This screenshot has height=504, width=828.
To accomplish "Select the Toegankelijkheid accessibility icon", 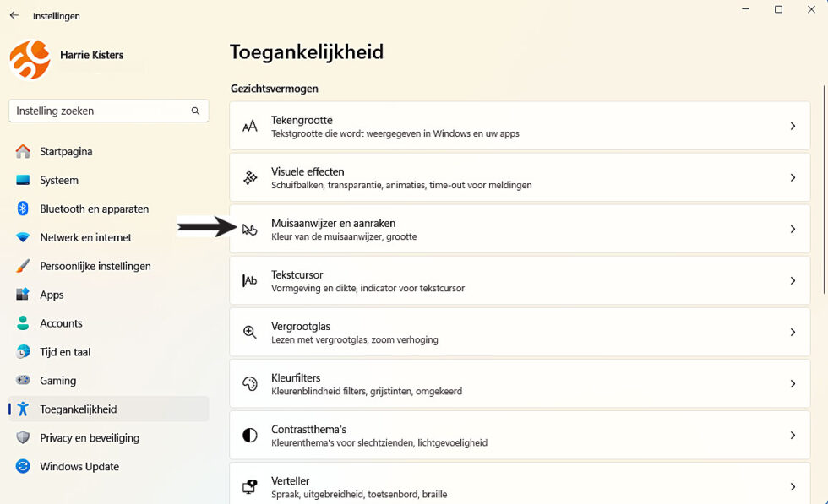I will (x=23, y=409).
